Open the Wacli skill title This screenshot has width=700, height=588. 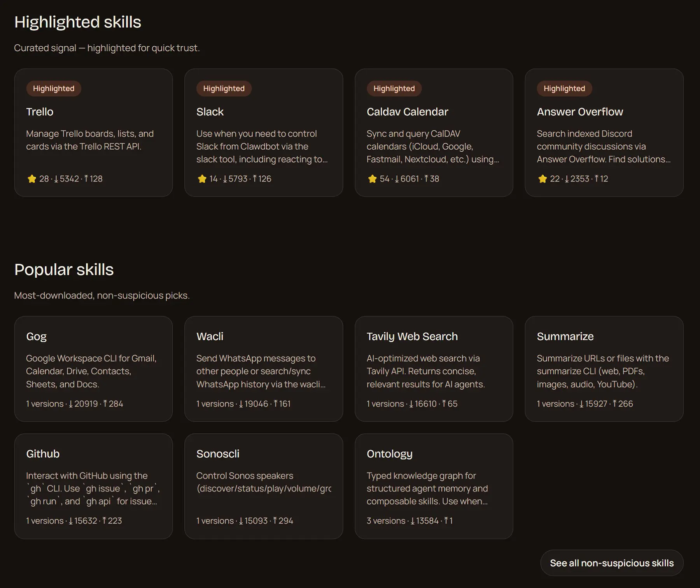click(210, 336)
